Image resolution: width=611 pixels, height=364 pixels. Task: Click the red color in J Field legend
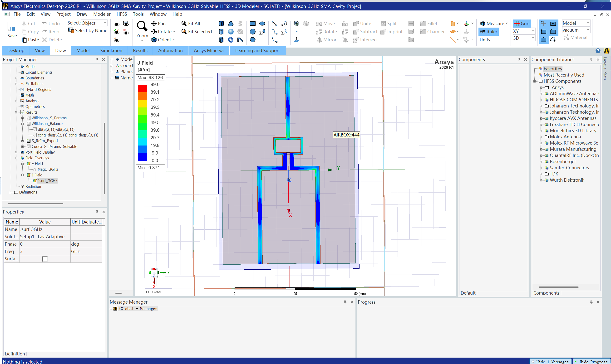click(142, 88)
